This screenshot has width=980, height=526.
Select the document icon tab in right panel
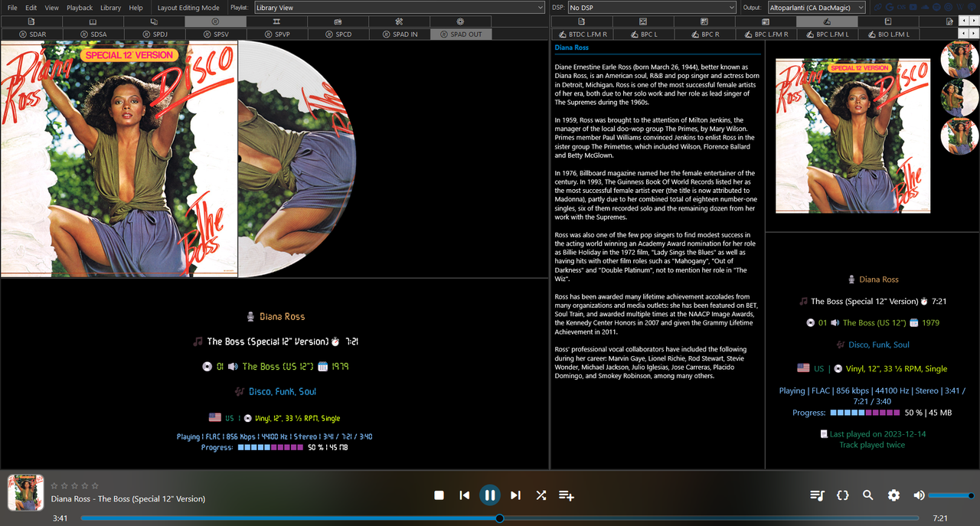click(582, 21)
